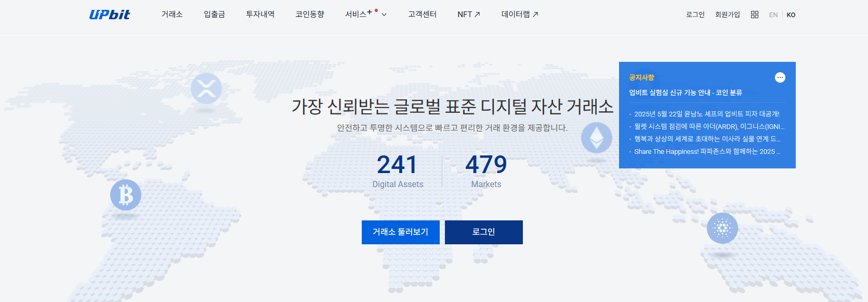Viewport: 868px width, 302px height.
Task: Click the 공지사항 heading
Action: [x=641, y=77]
